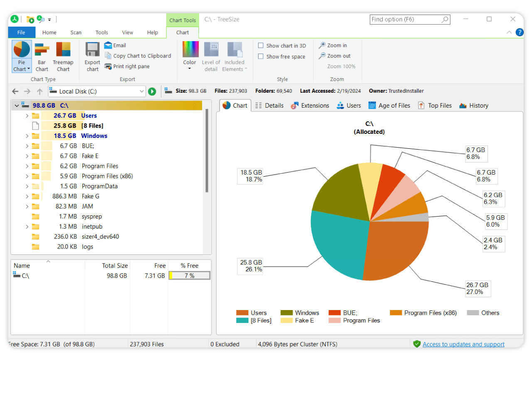The width and height of the screenshot is (532, 404).
Task: Enable Show free space
Action: 261,56
